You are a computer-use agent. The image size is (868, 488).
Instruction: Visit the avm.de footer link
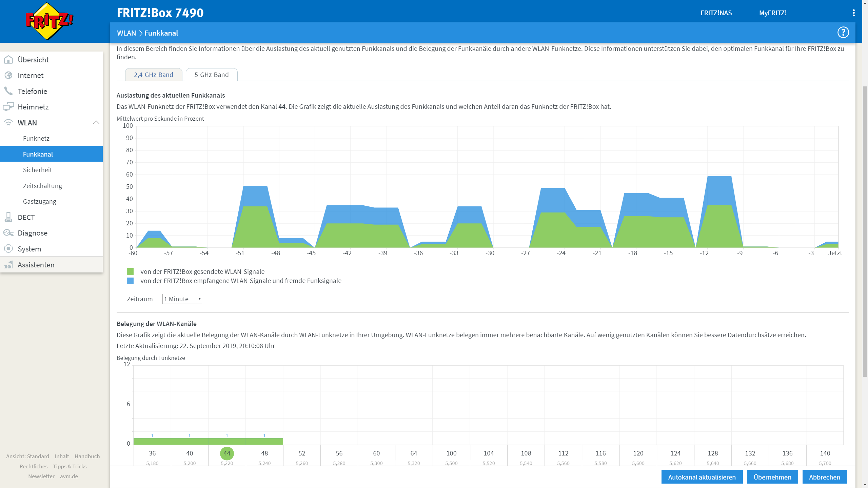click(x=69, y=476)
